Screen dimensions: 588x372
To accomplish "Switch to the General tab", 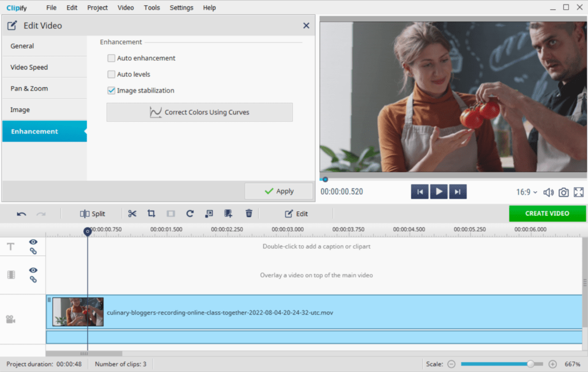I will pos(45,46).
